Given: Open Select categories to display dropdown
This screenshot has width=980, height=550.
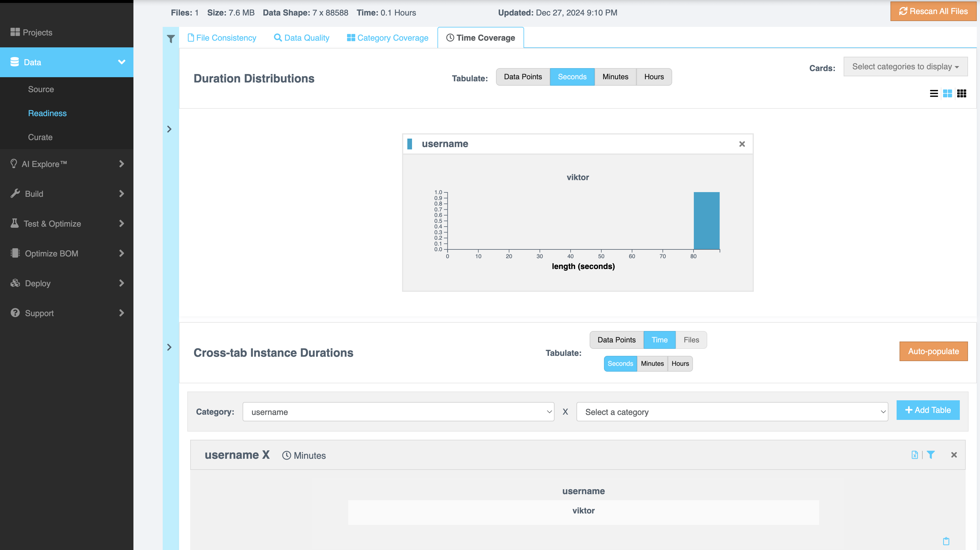Looking at the screenshot, I should [905, 66].
